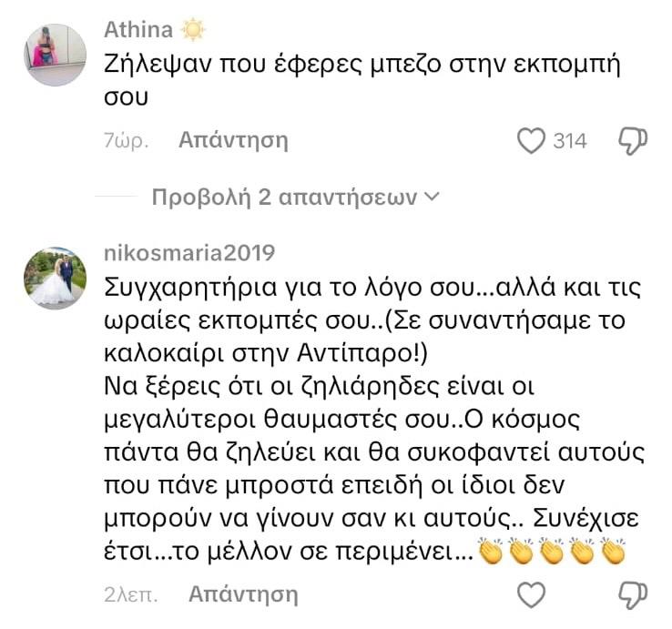Click the chevron next to Προβολή 2 απαντήσεων
672x629 pixels.
click(433, 197)
